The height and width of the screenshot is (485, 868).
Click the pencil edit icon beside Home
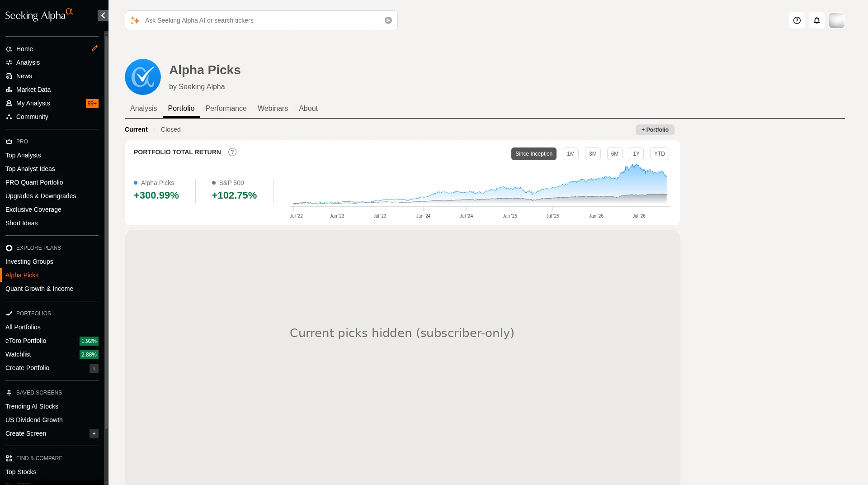(x=95, y=48)
